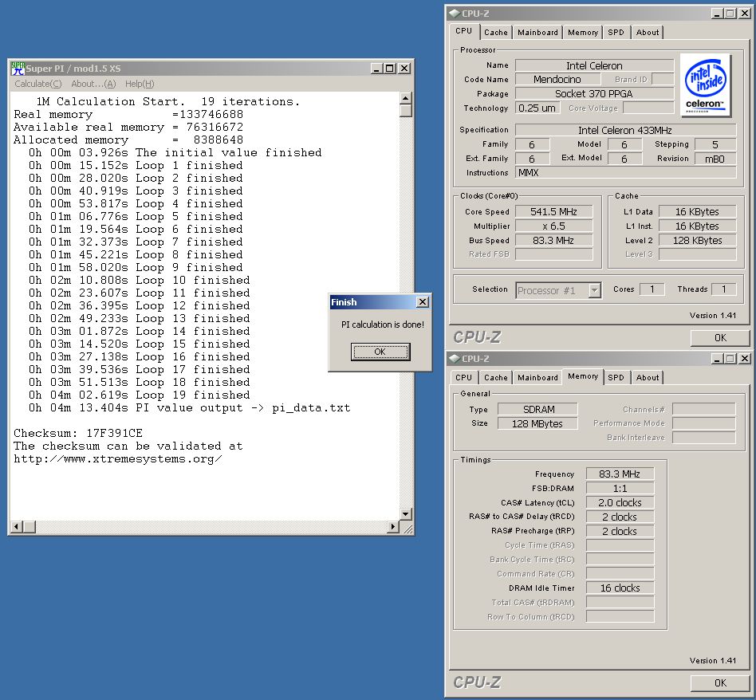Viewport: 756px width, 700px height.
Task: Click the FSB:DRAM ratio value 1:1
Action: point(620,489)
